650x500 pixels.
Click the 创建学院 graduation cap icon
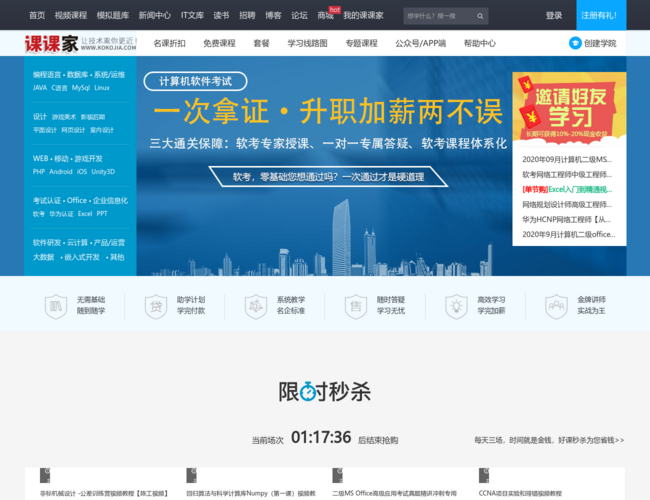tap(575, 43)
